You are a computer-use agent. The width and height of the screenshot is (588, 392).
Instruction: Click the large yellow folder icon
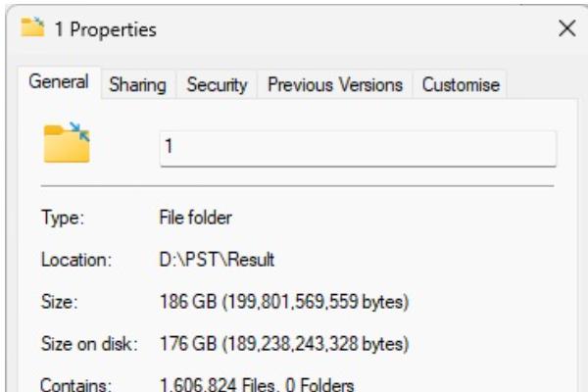[x=67, y=143]
